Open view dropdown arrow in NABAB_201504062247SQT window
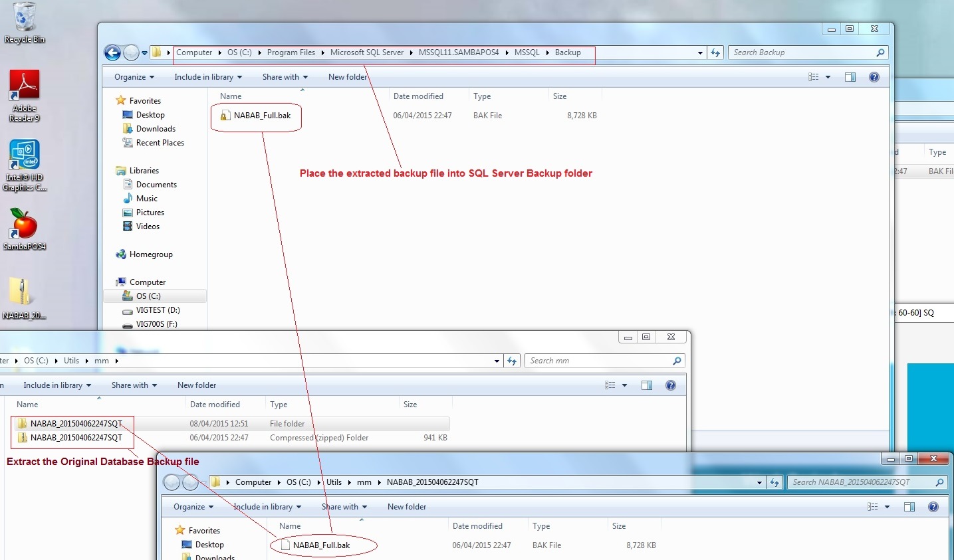 (887, 507)
